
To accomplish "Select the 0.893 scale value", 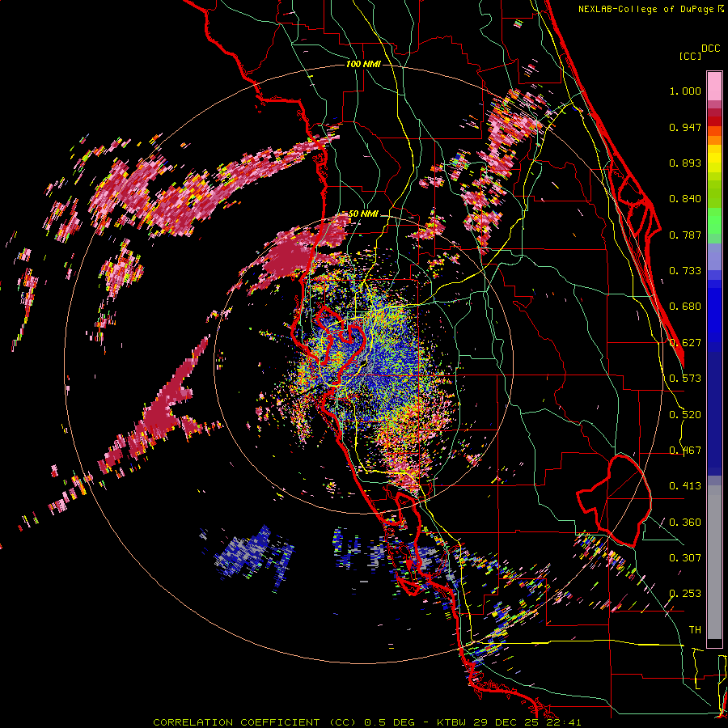I will pyautogui.click(x=685, y=163).
